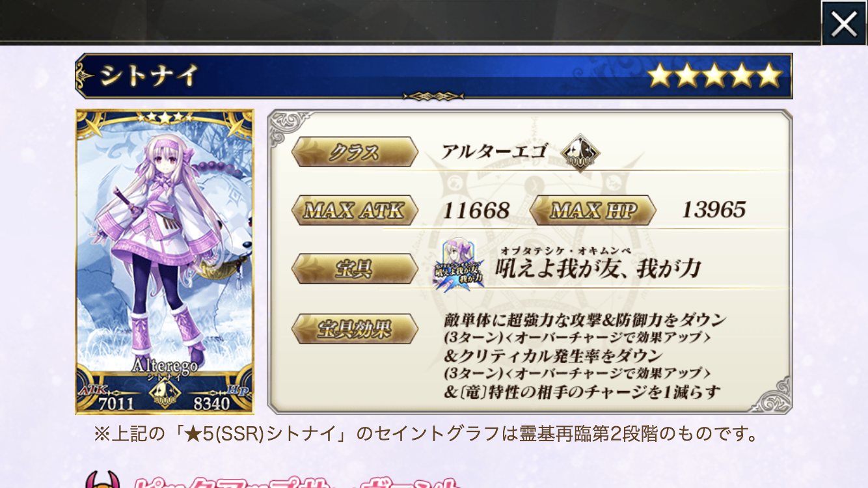Tap the 11668 attack value
868x488 pixels.
pos(476,210)
